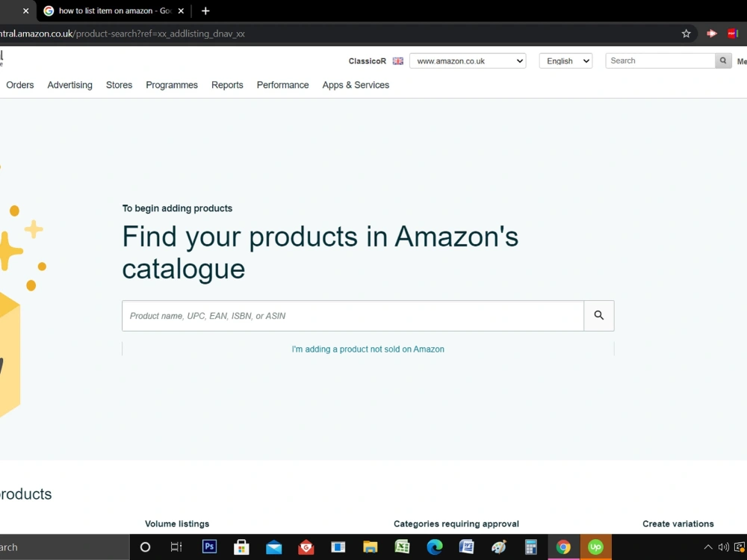The width and height of the screenshot is (747, 560).
Task: Click the Windows taskbar search box
Action: coord(64,547)
